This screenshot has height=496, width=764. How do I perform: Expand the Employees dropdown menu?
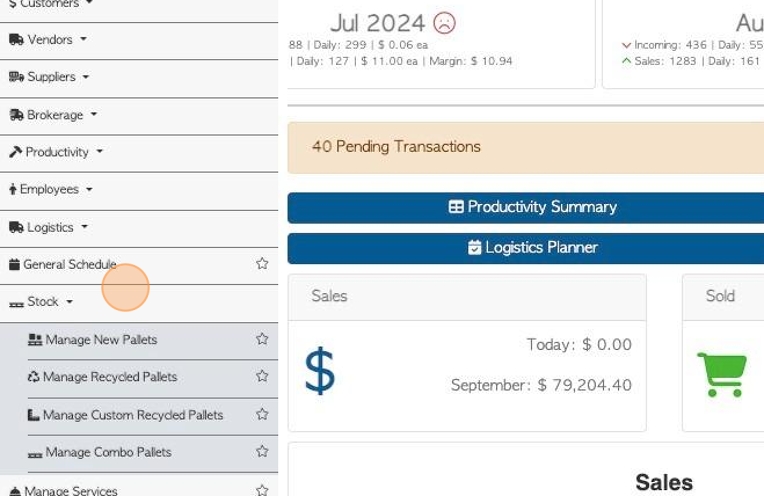[51, 189]
